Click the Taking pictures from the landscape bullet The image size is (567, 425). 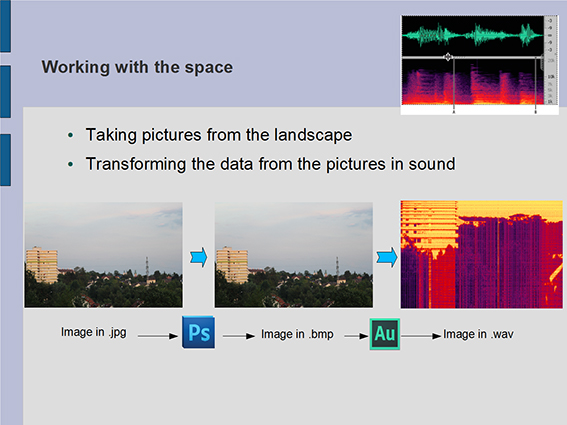(219, 135)
